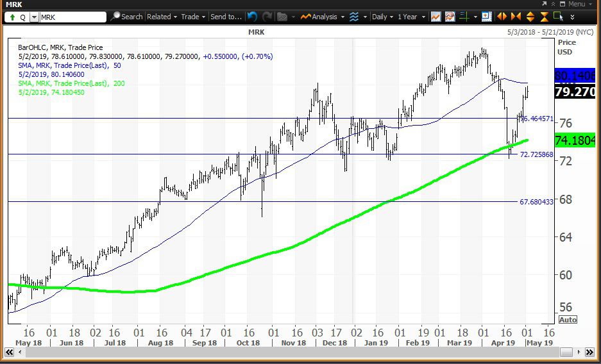Image resolution: width=601 pixels, height=364 pixels.
Task: Click the compress horizontally orange arrows
Action: pos(516,17)
